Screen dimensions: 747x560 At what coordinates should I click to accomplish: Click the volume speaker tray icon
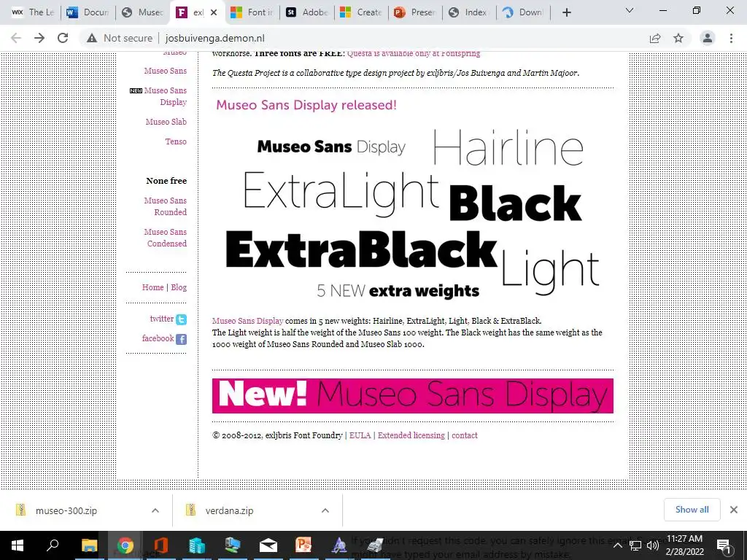(653, 545)
